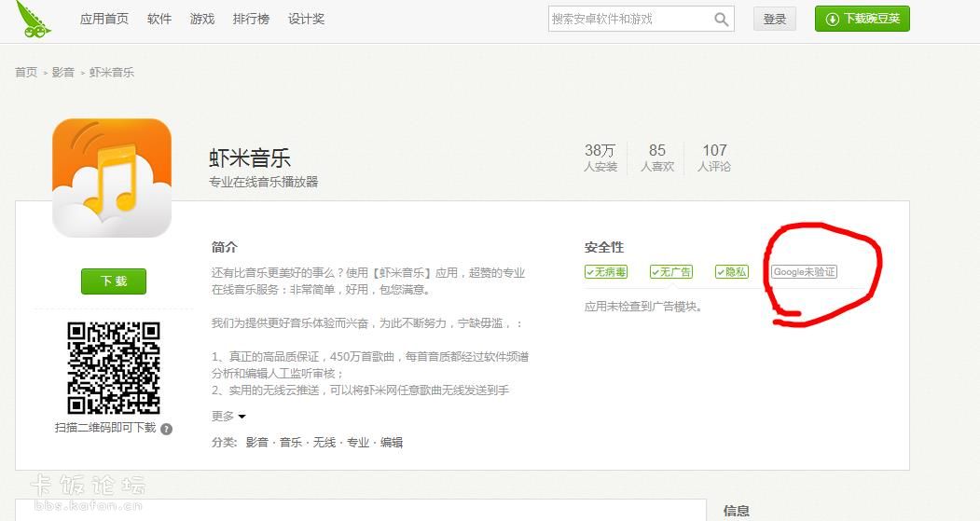
Task: Click the 编辑 category tag
Action: click(392, 443)
